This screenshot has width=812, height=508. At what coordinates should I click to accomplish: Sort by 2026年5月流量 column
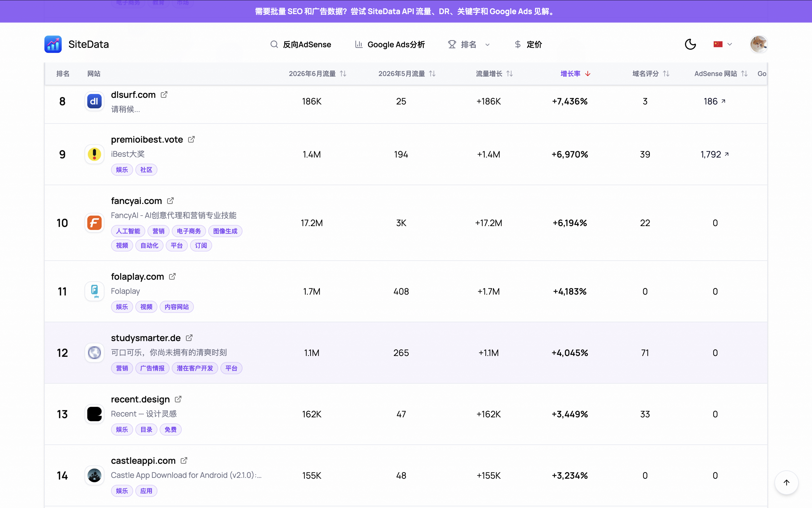pos(407,74)
